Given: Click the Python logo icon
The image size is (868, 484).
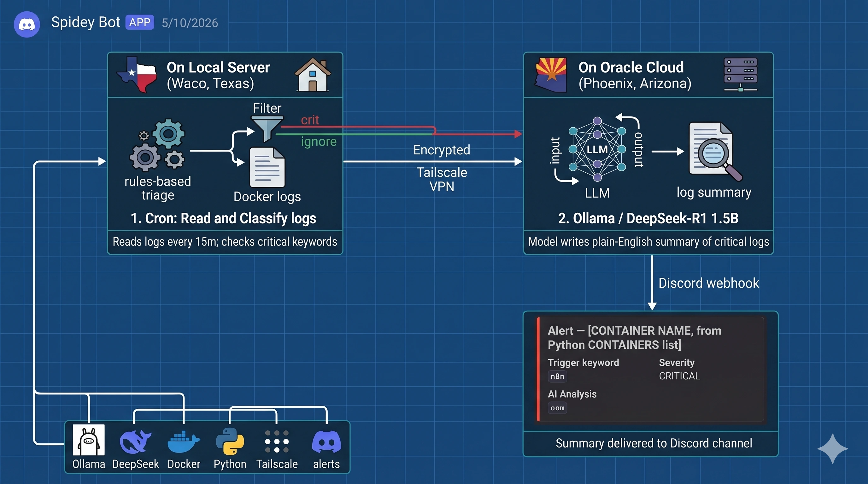Looking at the screenshot, I should (x=230, y=441).
